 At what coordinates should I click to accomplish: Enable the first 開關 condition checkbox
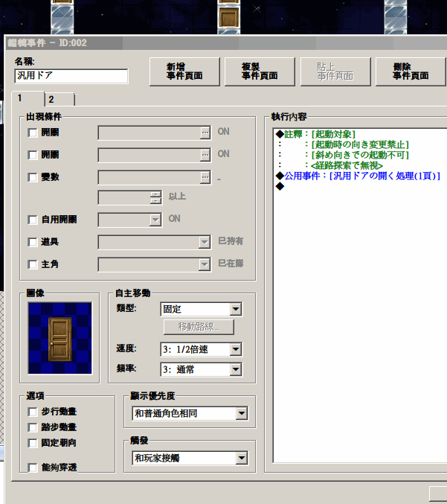click(x=33, y=133)
